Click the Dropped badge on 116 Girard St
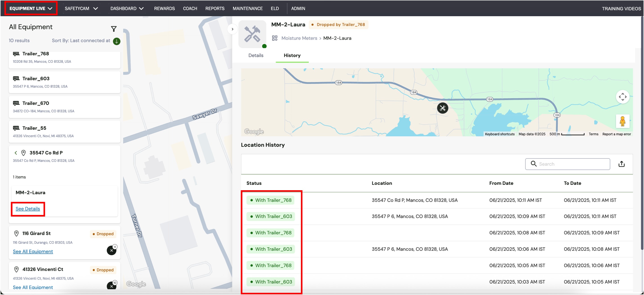The image size is (644, 295). [x=103, y=234]
